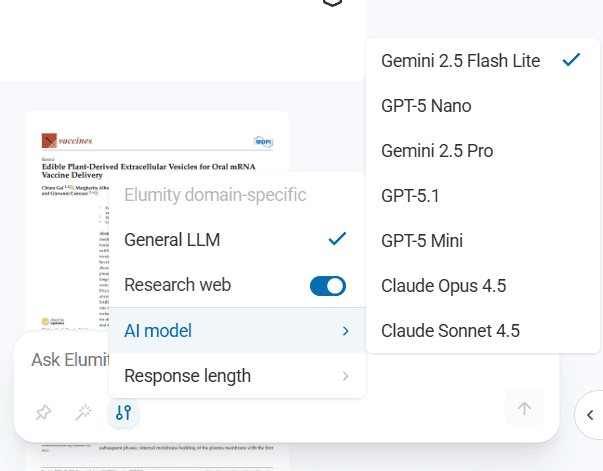Click the pin icon in chat box
Image resolution: width=603 pixels, height=471 pixels.
43,412
